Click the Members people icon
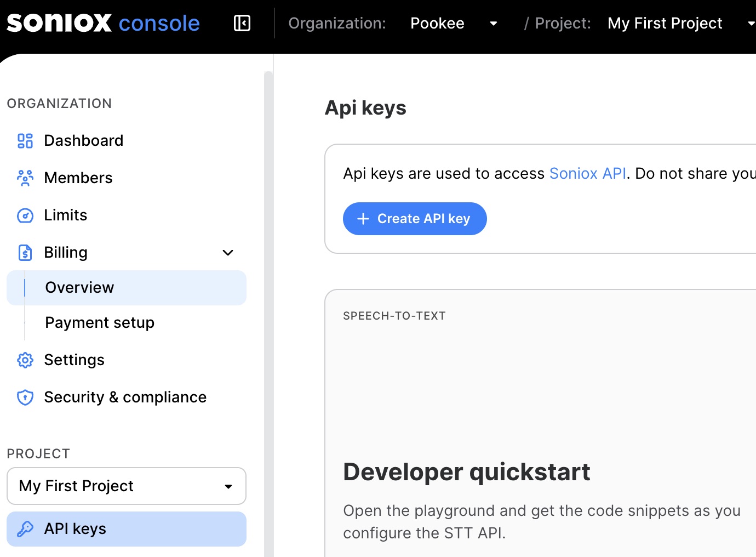The height and width of the screenshot is (557, 756). [25, 178]
